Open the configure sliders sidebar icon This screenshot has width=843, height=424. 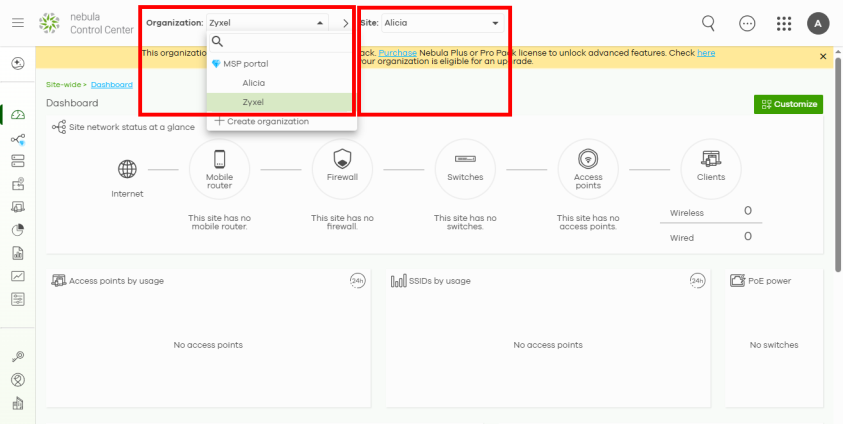18,299
